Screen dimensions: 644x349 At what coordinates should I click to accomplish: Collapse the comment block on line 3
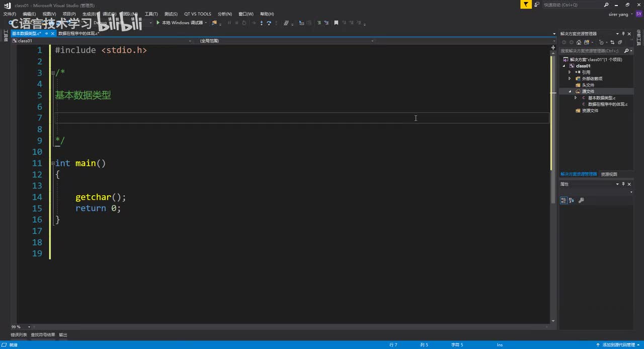tap(53, 73)
